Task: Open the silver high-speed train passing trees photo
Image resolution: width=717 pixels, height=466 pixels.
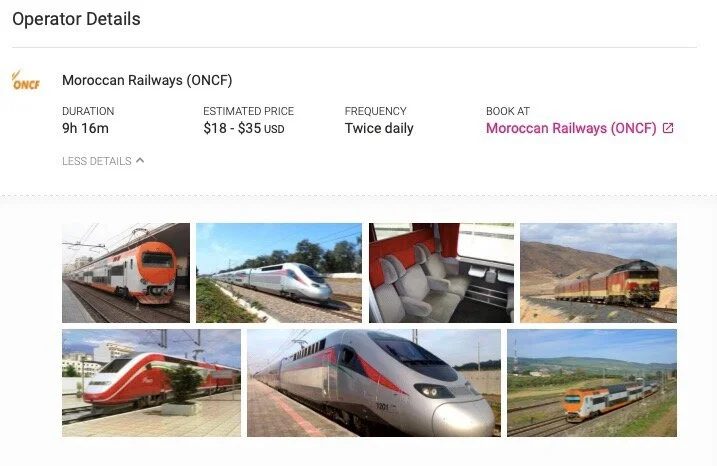Action: [x=279, y=273]
